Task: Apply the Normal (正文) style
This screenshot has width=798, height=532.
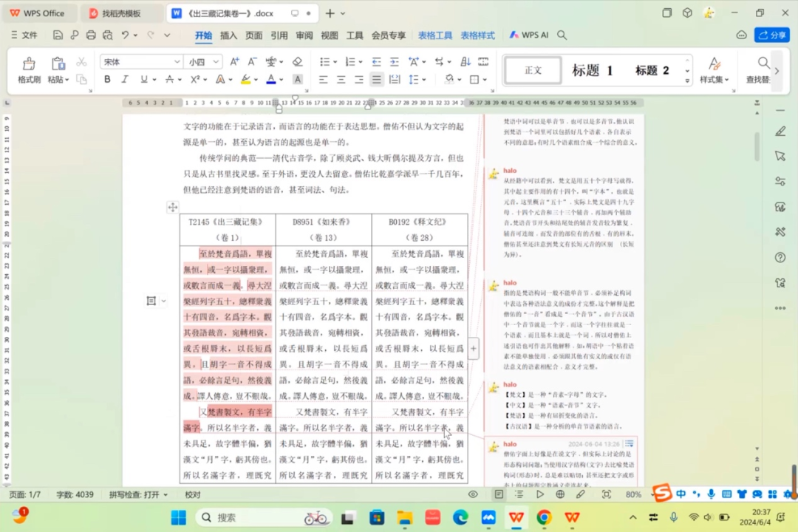Action: tap(533, 69)
